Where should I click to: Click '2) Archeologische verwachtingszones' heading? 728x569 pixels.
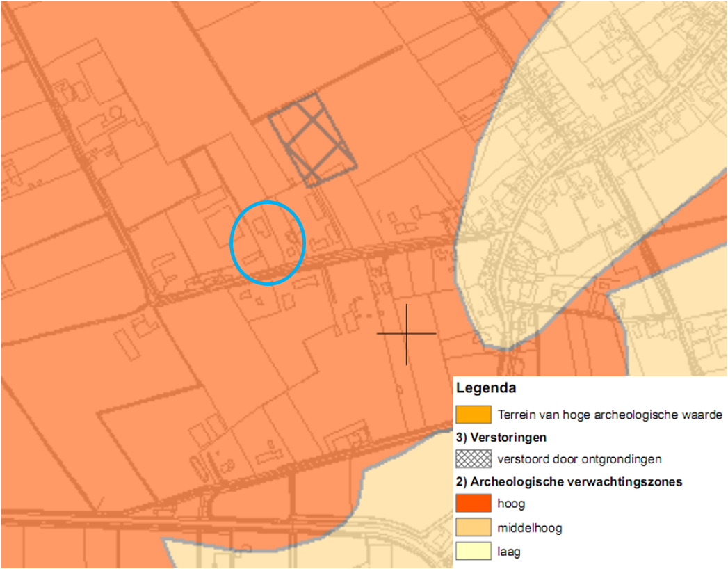click(569, 481)
